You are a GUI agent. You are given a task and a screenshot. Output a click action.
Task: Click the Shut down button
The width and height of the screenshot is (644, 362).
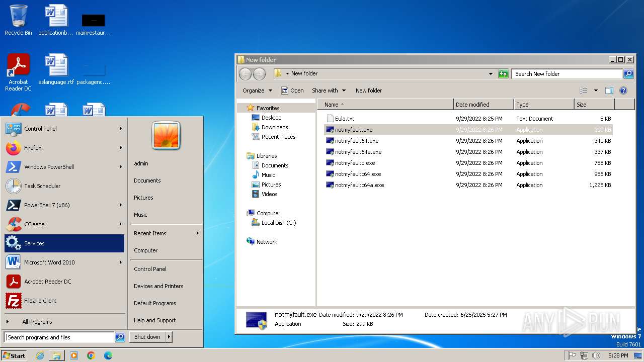147,337
